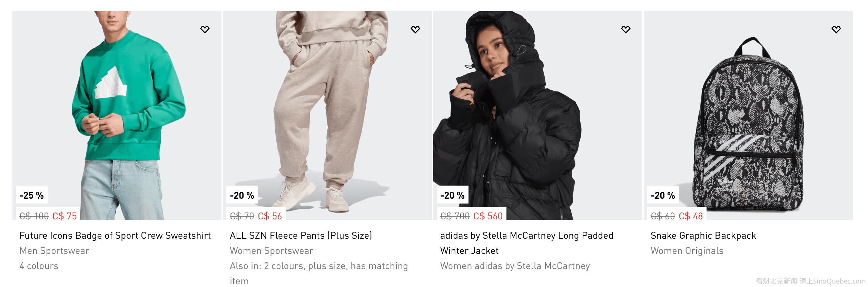868x287 pixels.
Task: Open Future Icons Badge of Sport Crew Sweatshirt
Action: point(115,236)
